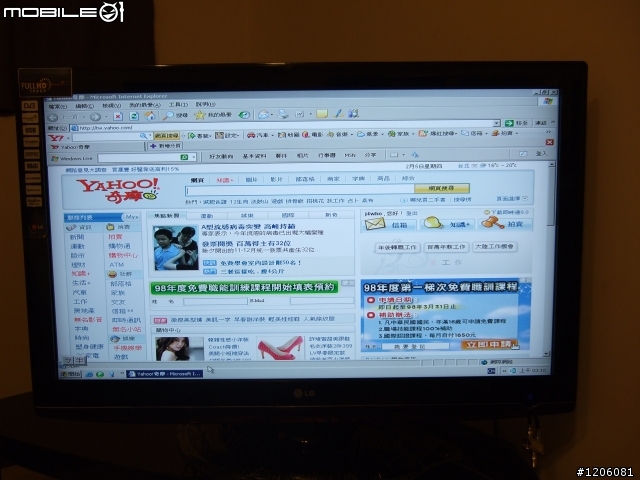The image size is (640, 480).
Task: Click the pen icon in IE toolbar
Action: pos(338,114)
